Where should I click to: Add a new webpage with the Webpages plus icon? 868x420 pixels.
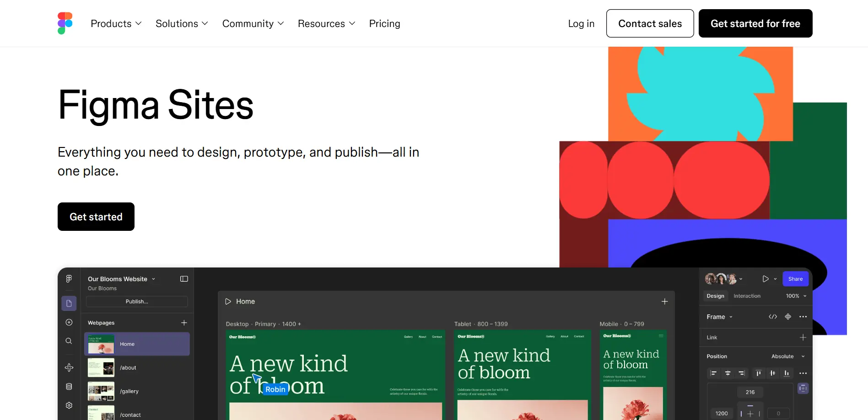184,323
